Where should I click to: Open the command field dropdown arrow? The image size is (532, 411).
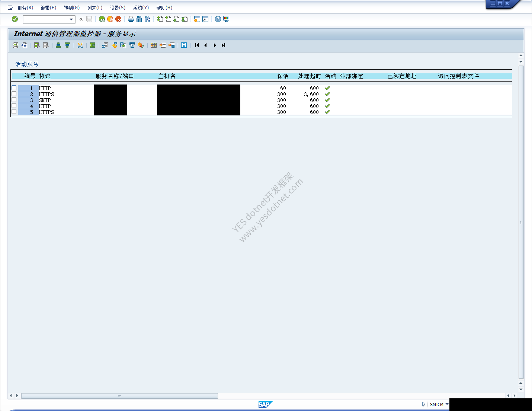pos(71,19)
